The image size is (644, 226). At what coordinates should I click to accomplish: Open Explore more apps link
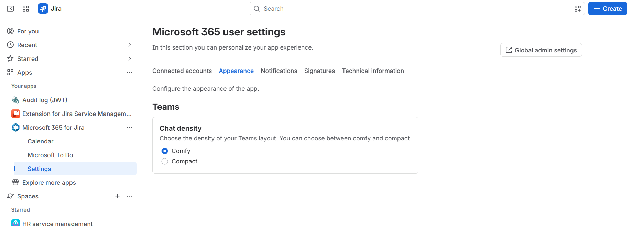click(49, 183)
